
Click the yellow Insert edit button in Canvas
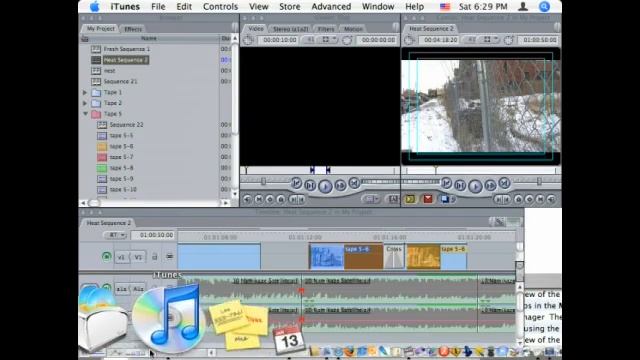pos(410,199)
